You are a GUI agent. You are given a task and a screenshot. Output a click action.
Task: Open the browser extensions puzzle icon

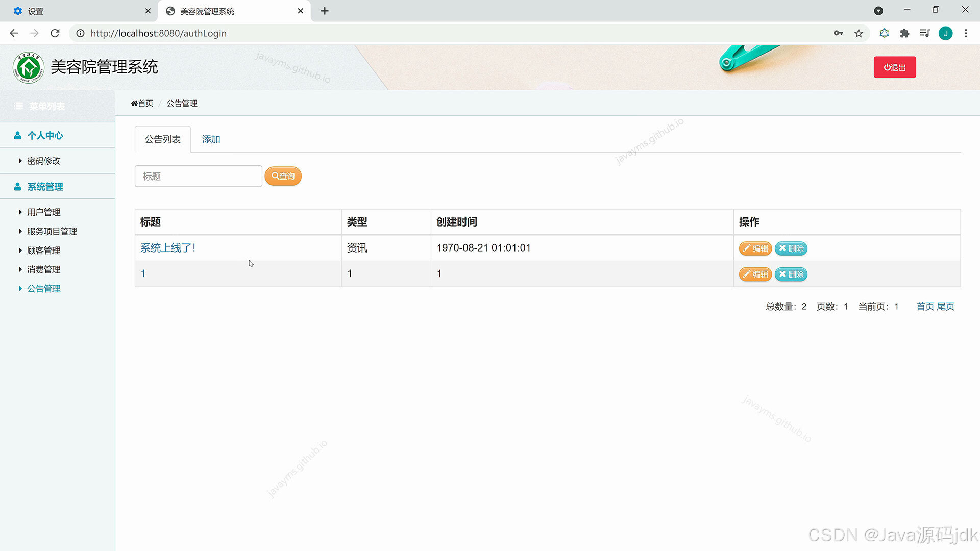904,33
